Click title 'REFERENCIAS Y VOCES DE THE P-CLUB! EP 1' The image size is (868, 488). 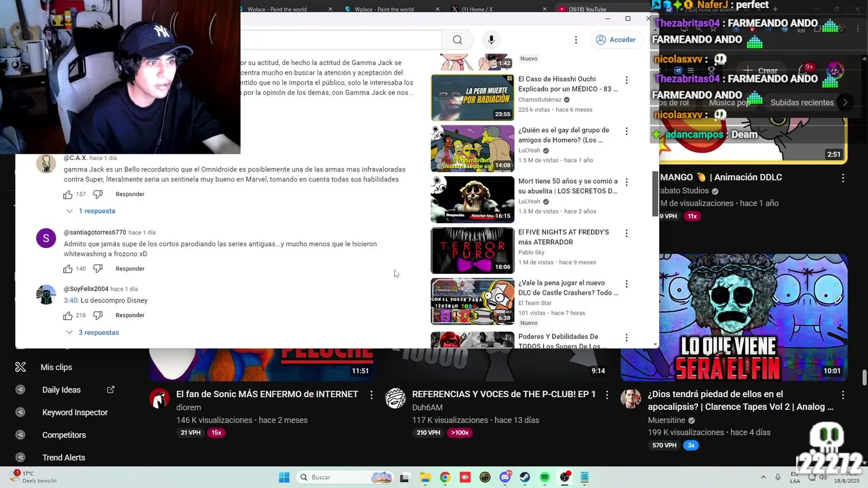point(504,394)
